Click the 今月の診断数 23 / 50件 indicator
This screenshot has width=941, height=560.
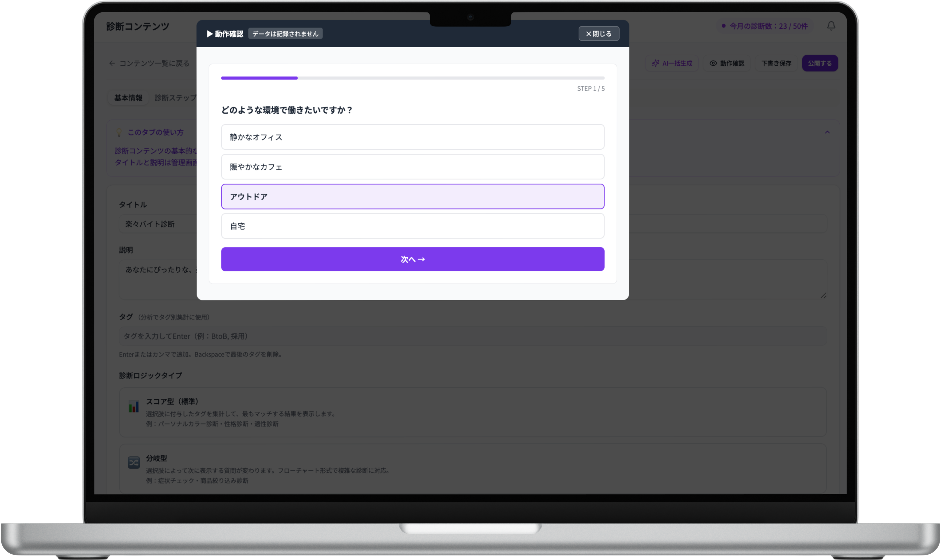click(x=765, y=26)
